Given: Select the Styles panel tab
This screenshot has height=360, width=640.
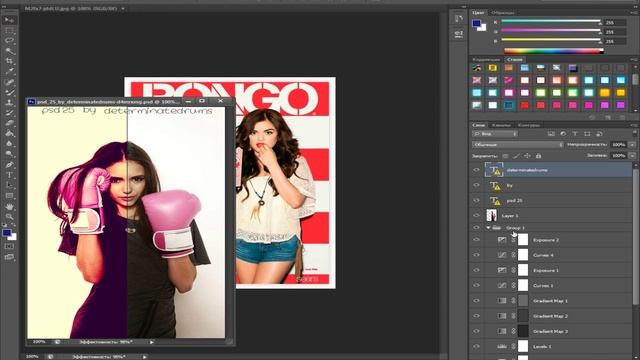Looking at the screenshot, I should (515, 60).
